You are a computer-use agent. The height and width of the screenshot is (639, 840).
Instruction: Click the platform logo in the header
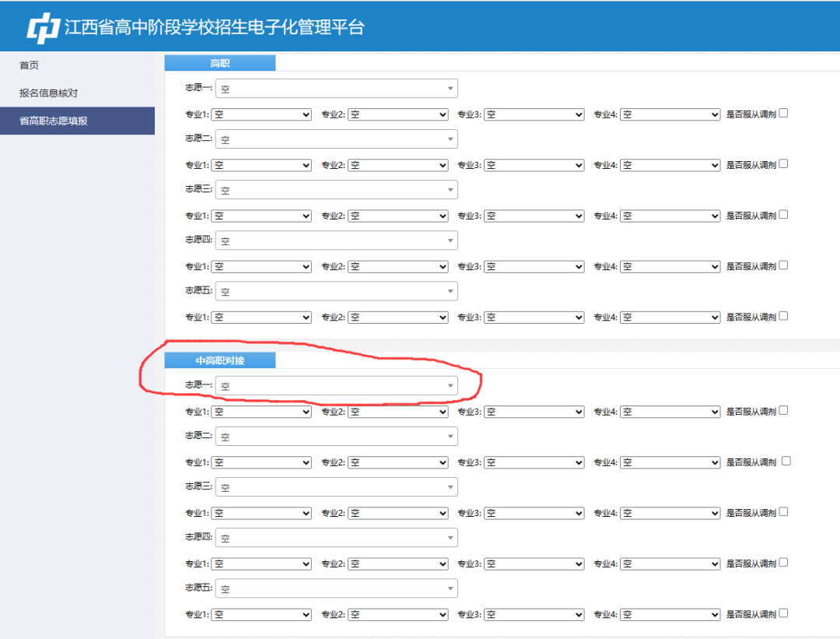point(43,28)
